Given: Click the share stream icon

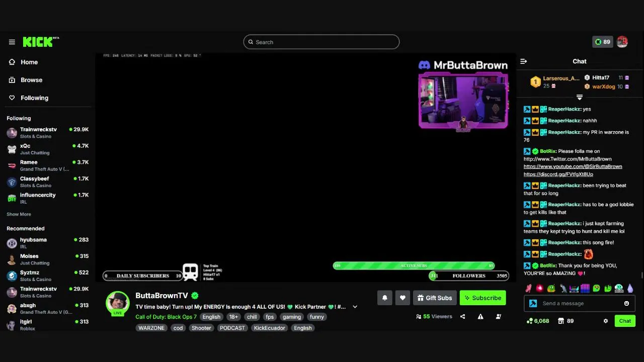Looking at the screenshot, I should point(463,317).
